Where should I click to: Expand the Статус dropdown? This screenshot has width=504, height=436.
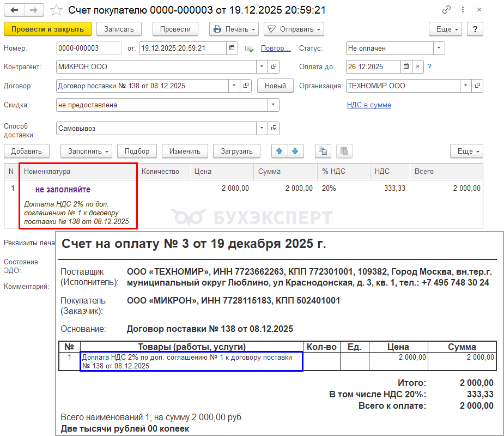(439, 48)
